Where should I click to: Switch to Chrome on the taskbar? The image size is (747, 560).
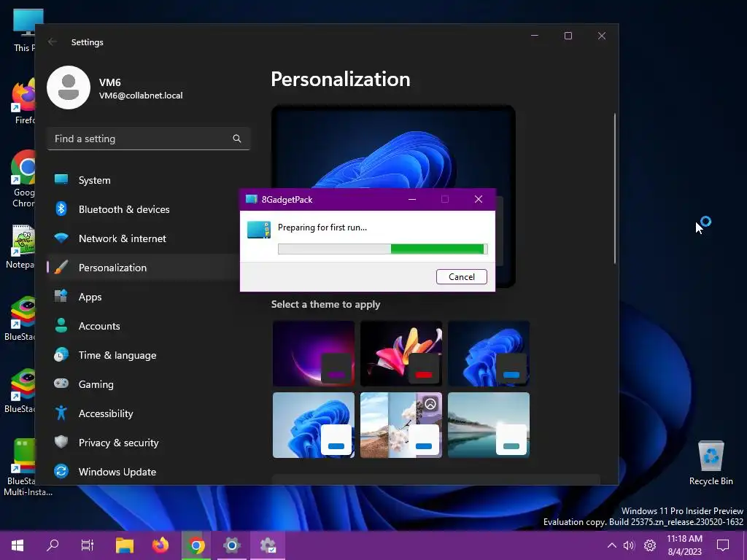(x=196, y=545)
